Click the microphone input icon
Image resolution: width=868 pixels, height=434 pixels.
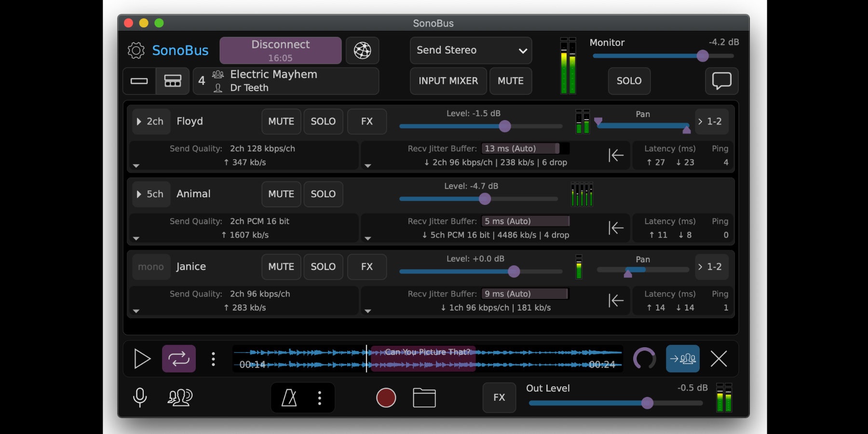tap(140, 398)
